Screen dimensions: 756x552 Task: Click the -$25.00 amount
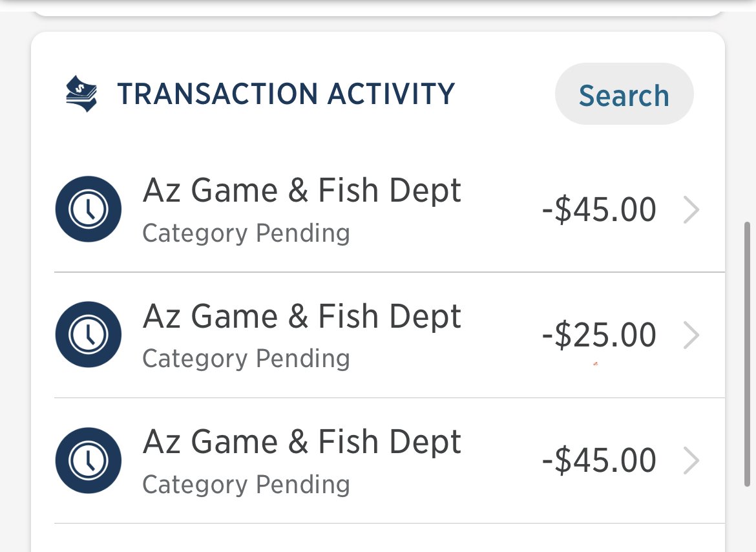(x=599, y=335)
